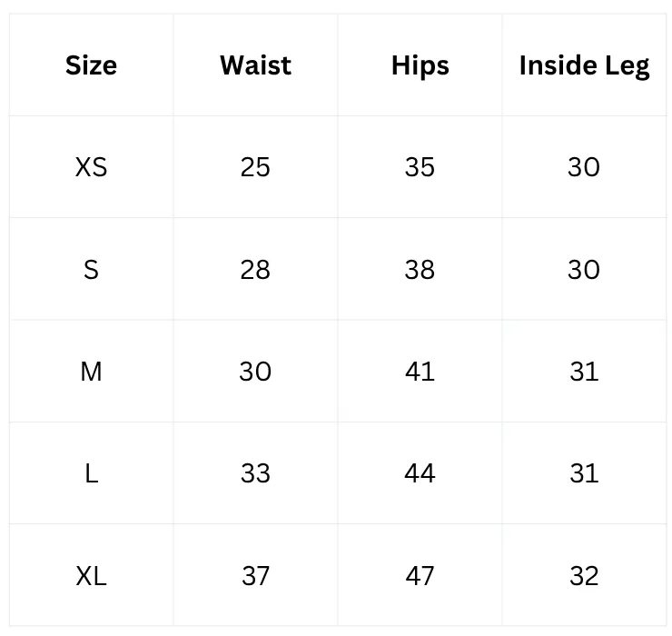Click the M waist value 30
The image size is (672, 636).
tap(255, 372)
